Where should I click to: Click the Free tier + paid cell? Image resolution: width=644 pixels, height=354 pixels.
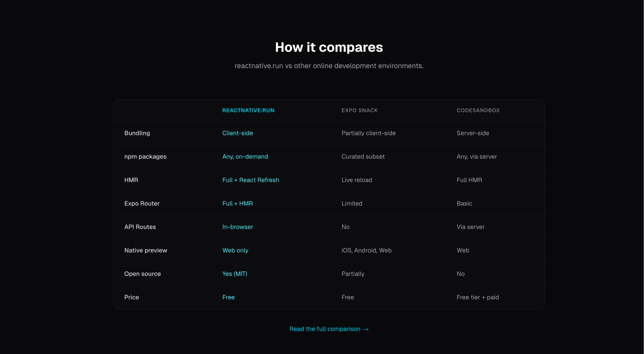(x=478, y=297)
